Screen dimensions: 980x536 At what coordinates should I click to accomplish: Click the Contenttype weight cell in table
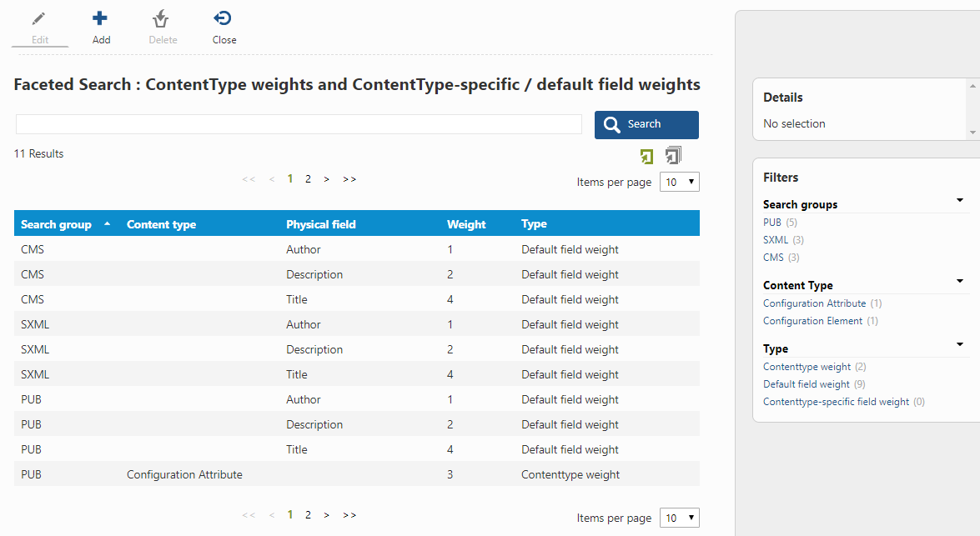point(570,474)
